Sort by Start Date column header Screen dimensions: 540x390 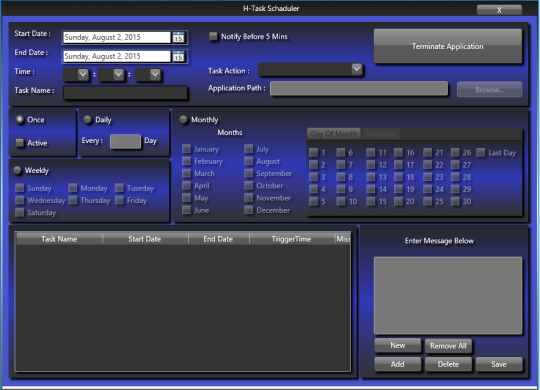coord(145,239)
